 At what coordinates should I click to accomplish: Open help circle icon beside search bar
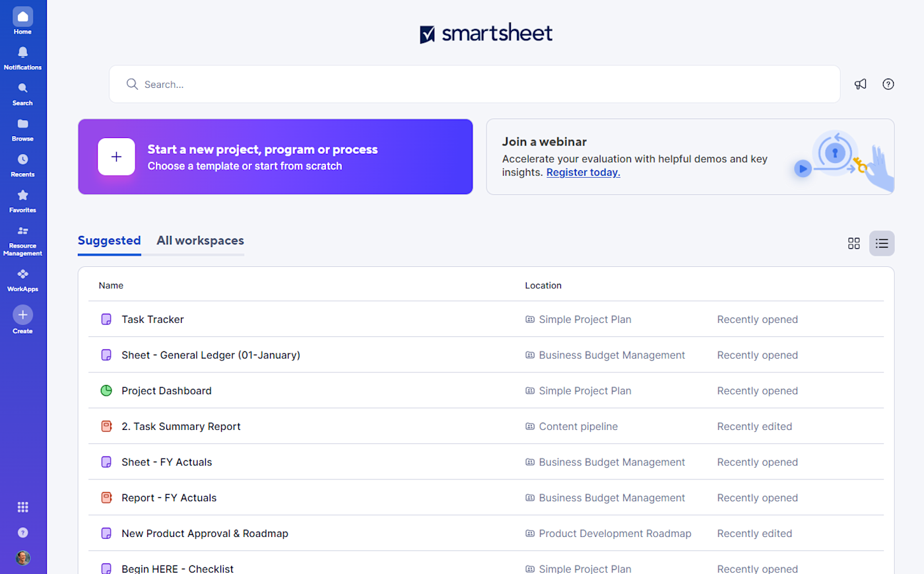tap(888, 84)
